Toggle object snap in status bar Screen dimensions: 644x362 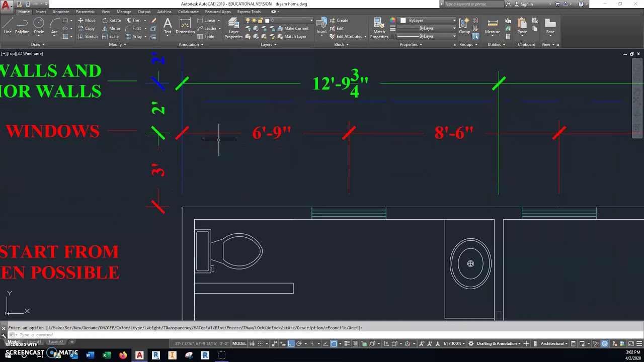tap(333, 344)
